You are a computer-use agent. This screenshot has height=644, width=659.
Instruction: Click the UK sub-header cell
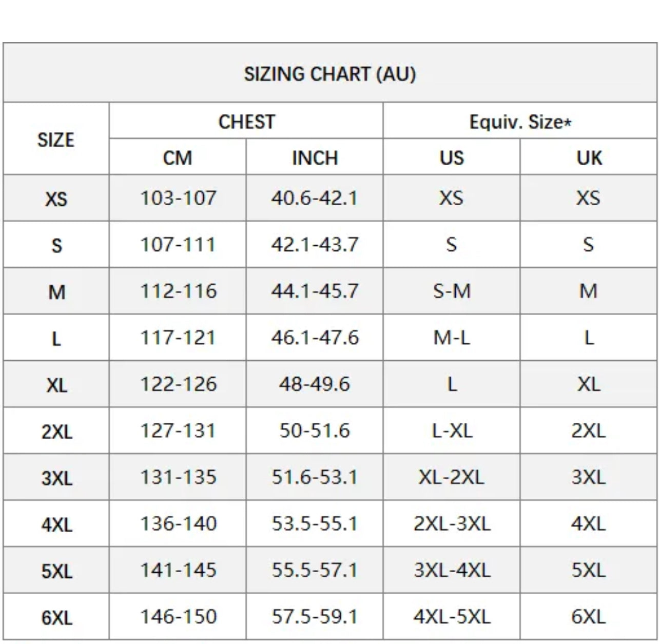[x=589, y=158]
